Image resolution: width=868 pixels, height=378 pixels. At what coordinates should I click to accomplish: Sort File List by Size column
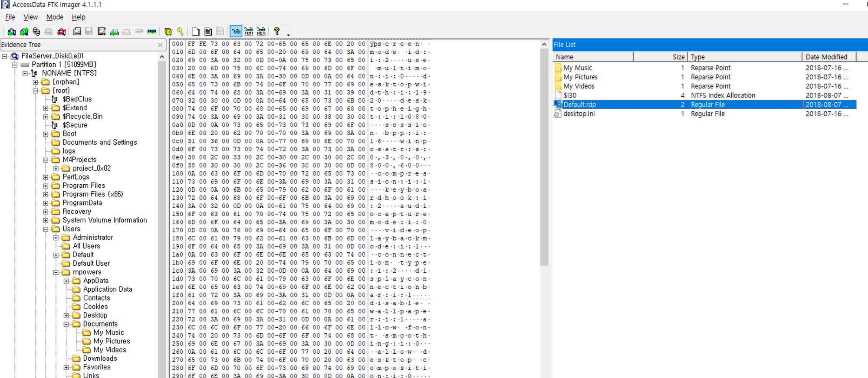tap(660, 57)
